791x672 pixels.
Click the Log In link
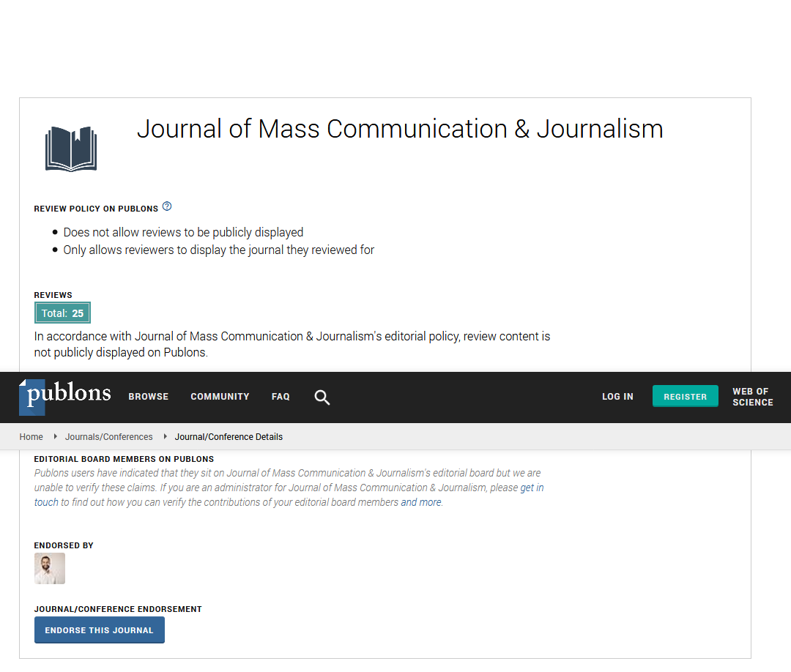click(617, 397)
